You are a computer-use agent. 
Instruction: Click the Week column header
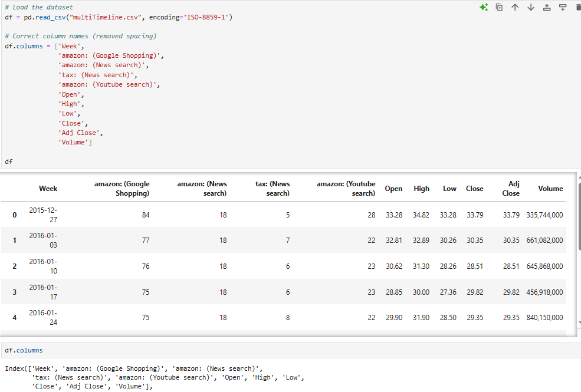coord(48,189)
